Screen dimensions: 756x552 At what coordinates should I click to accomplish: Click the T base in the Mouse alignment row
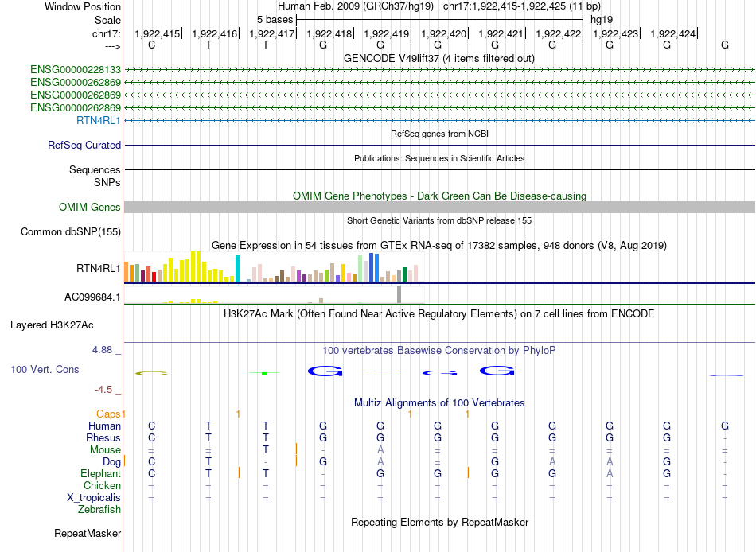tap(266, 450)
